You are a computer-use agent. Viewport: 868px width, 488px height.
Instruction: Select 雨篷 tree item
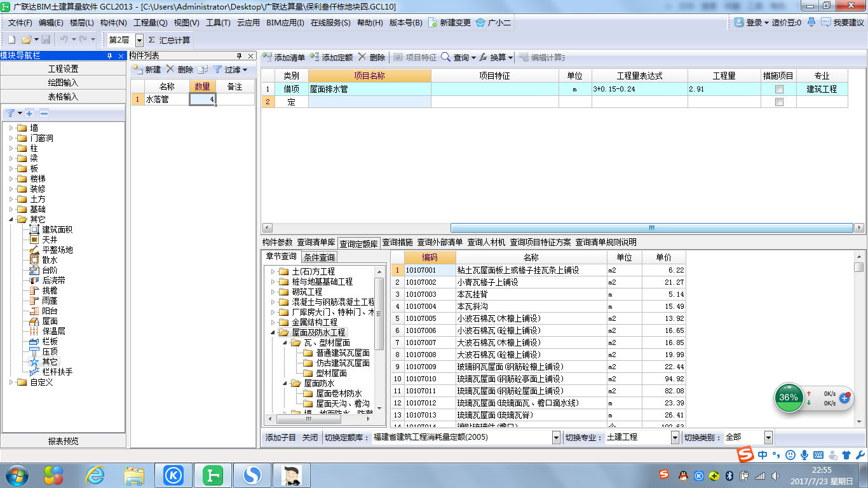tap(50, 301)
